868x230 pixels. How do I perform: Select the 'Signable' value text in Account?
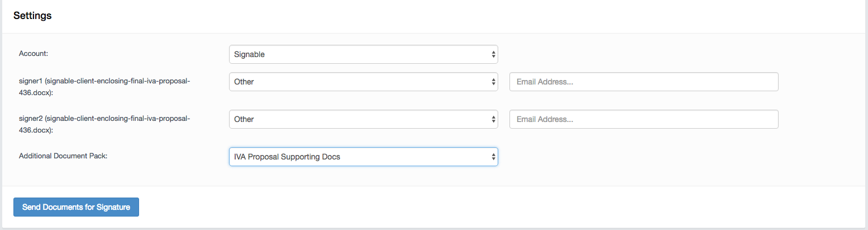pyautogui.click(x=249, y=54)
